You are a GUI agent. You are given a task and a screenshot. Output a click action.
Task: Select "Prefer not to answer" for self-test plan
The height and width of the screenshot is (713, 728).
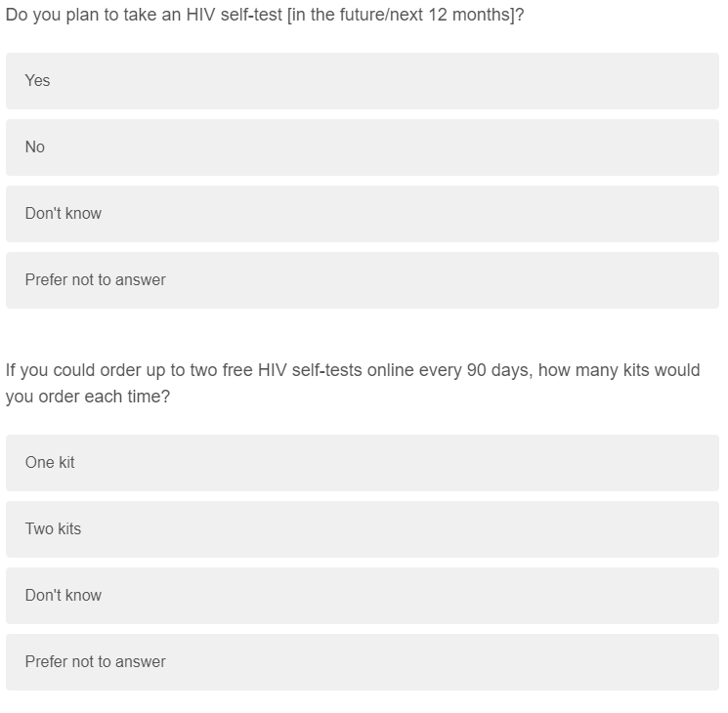[362, 280]
